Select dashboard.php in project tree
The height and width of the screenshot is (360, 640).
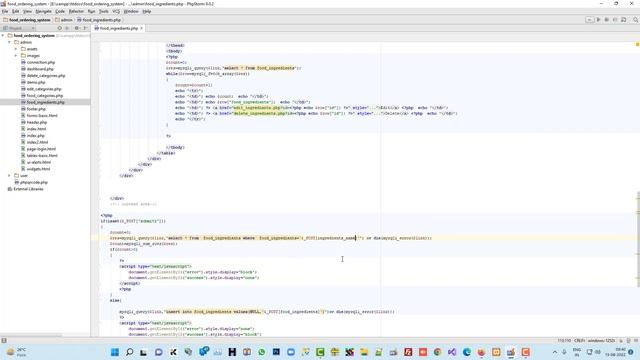coord(37,69)
